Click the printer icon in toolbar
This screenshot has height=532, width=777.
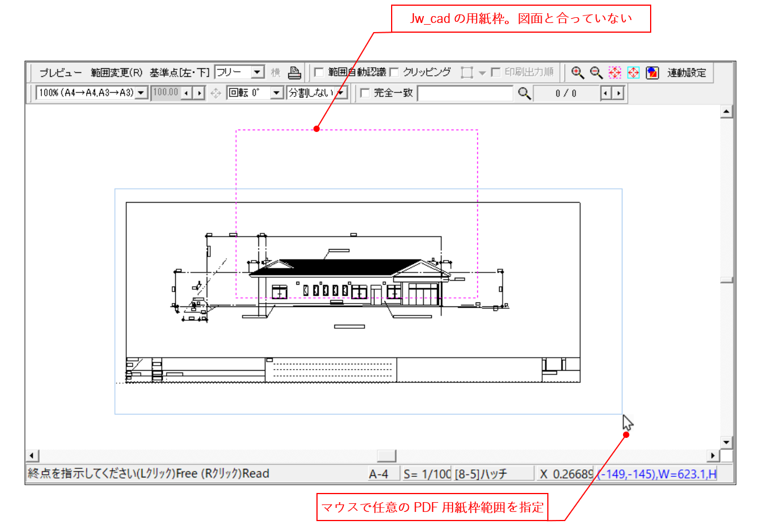point(294,72)
